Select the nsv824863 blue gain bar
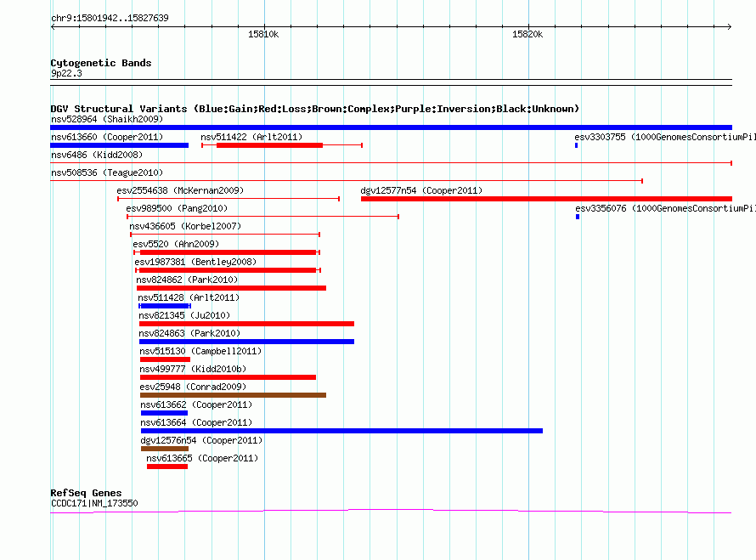 pyautogui.click(x=247, y=342)
